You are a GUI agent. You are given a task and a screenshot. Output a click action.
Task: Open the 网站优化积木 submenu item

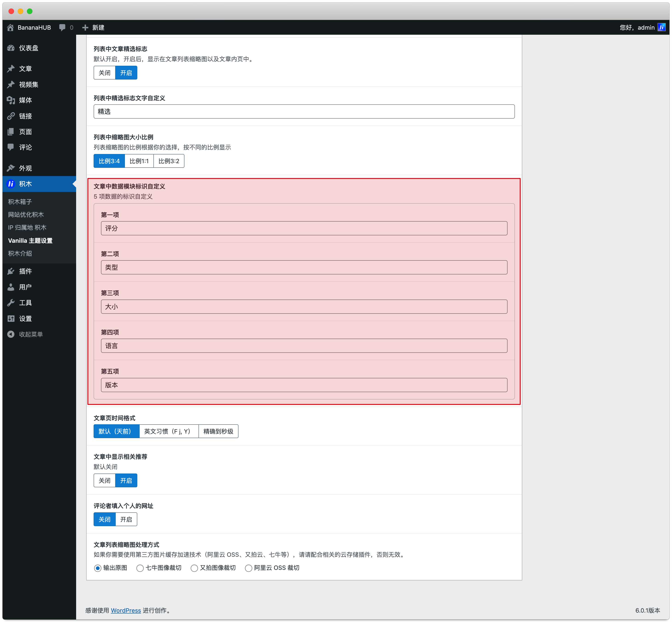[x=26, y=214]
